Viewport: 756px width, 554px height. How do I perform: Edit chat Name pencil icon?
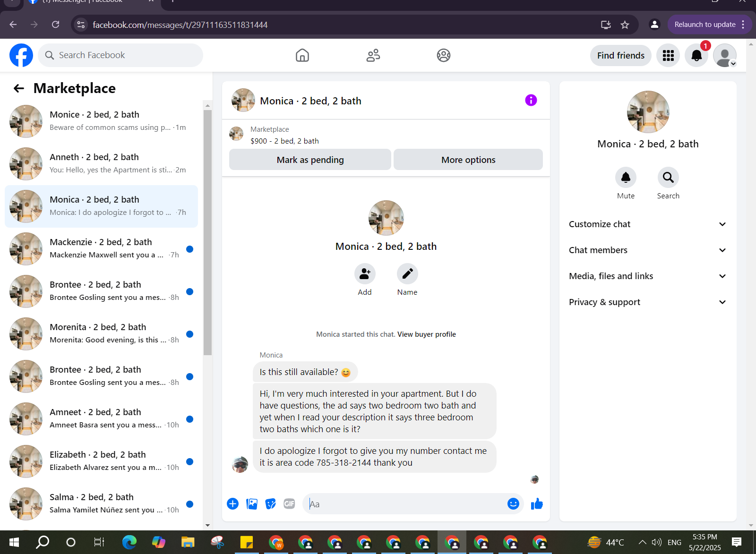click(407, 273)
